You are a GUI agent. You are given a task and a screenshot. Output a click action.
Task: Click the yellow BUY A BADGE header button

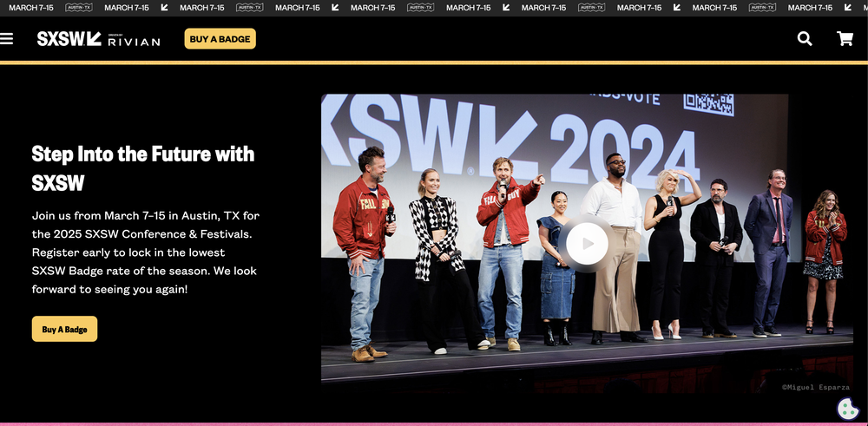point(220,39)
